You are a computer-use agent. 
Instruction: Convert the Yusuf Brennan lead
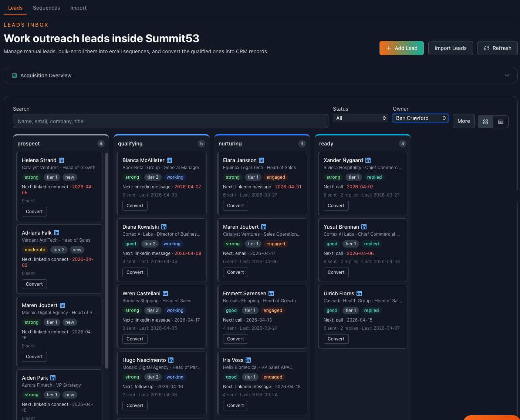click(336, 272)
